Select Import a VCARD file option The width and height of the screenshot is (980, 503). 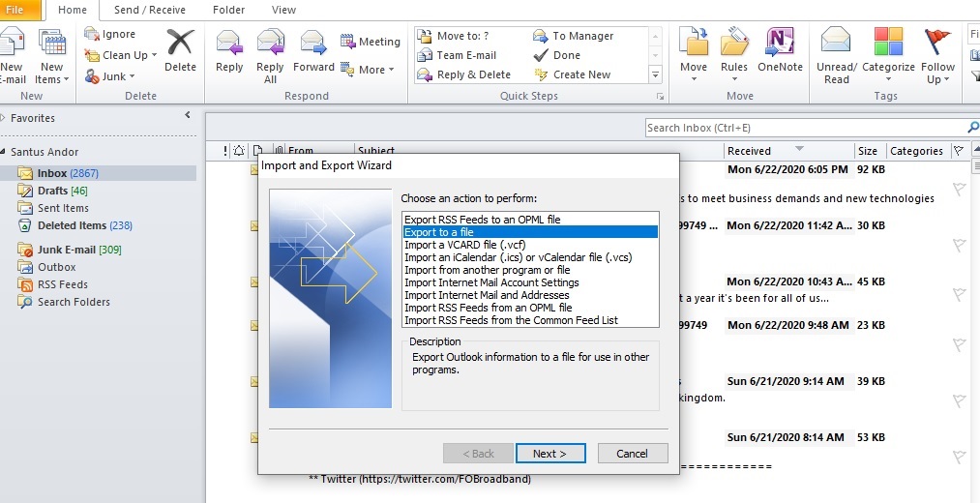click(x=530, y=245)
